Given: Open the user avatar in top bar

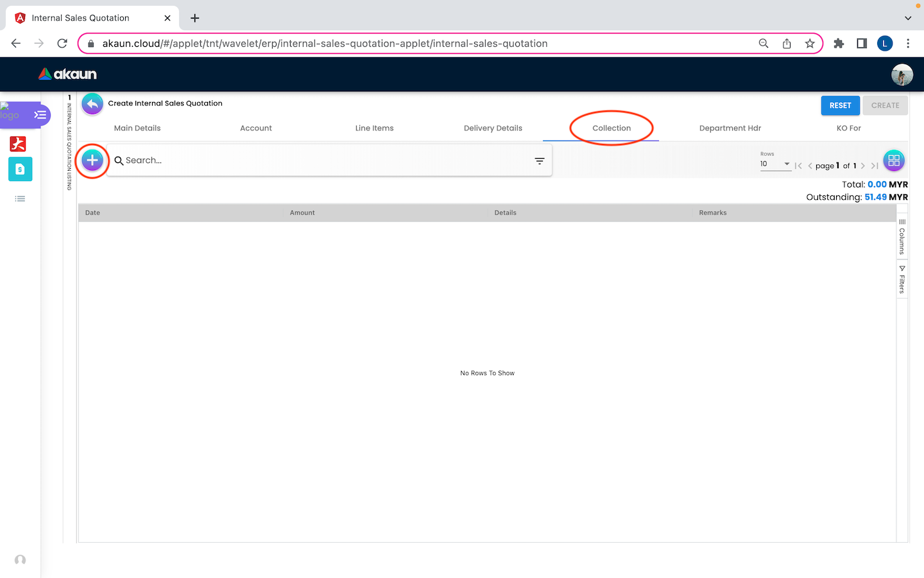Looking at the screenshot, I should coord(902,74).
